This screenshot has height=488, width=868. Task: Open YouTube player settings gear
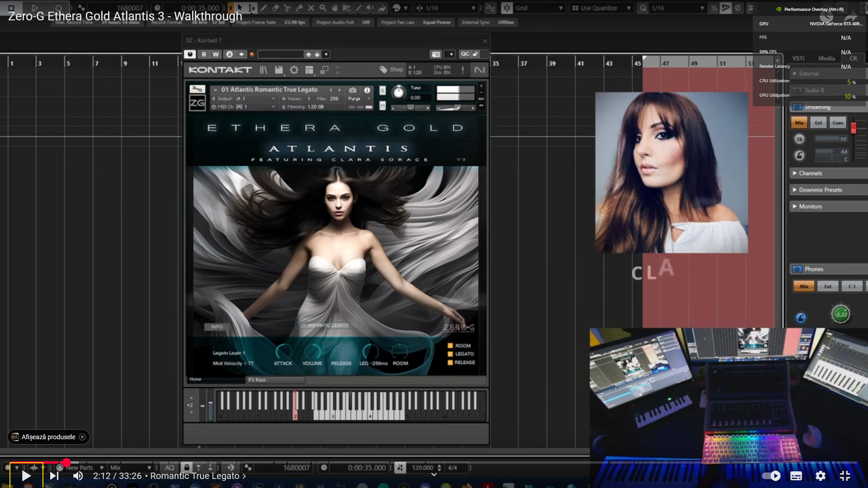point(821,476)
